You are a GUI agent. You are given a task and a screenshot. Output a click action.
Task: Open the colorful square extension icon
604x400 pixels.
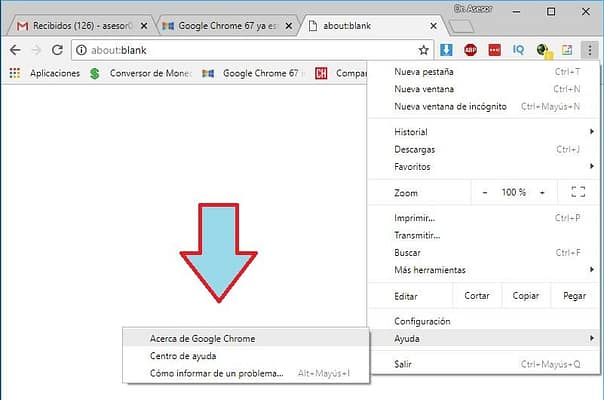tap(567, 50)
